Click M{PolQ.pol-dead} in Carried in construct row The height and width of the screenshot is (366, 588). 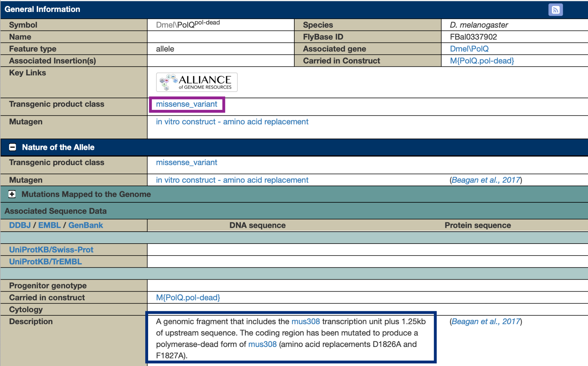coord(188,297)
